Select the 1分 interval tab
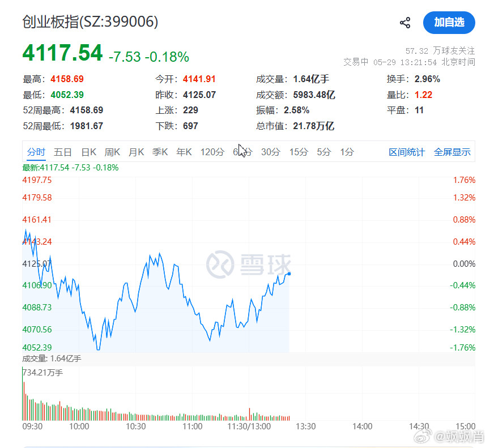 (347, 152)
